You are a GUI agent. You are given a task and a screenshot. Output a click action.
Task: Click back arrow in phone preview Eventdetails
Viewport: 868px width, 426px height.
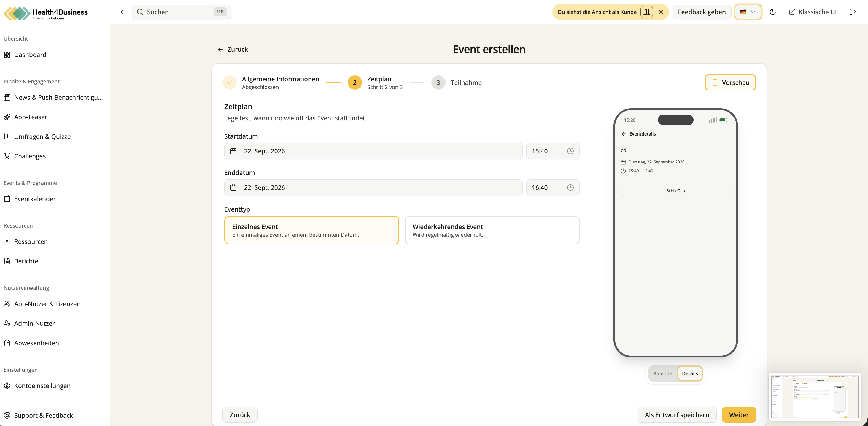click(x=623, y=134)
